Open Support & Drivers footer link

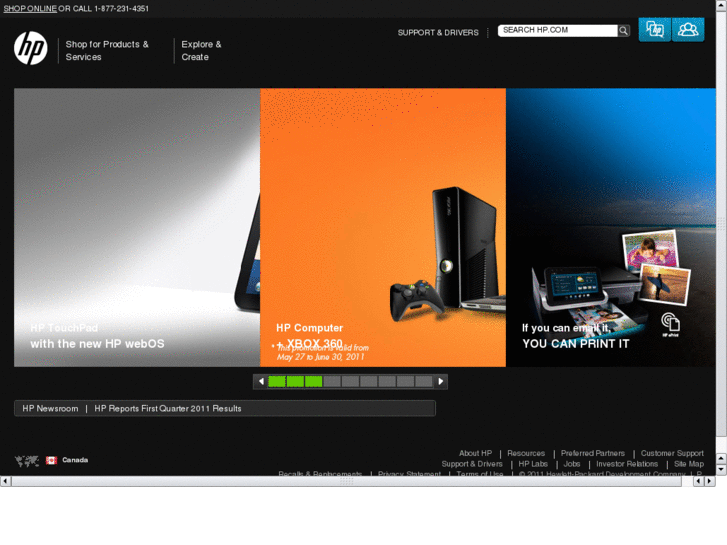[x=472, y=464]
